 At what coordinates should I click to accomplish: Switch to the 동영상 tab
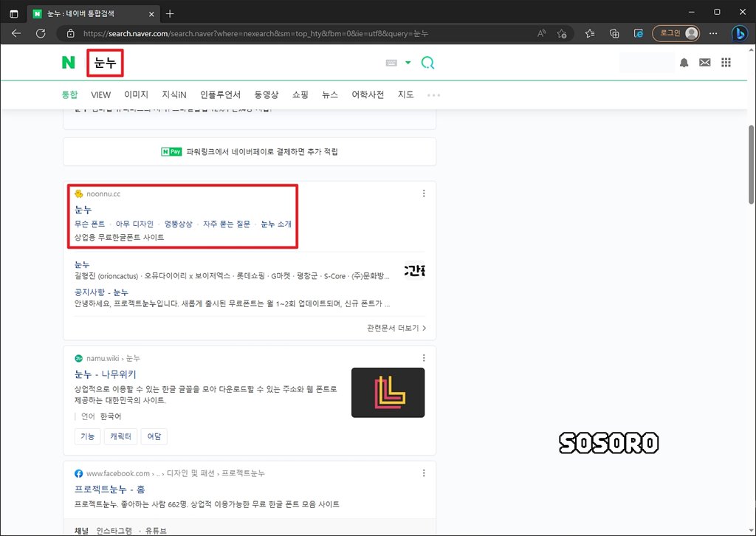[x=266, y=95]
